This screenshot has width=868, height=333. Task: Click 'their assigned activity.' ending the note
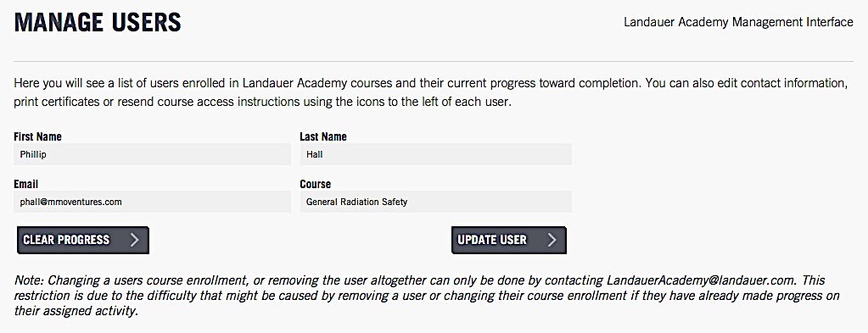pyautogui.click(x=76, y=311)
